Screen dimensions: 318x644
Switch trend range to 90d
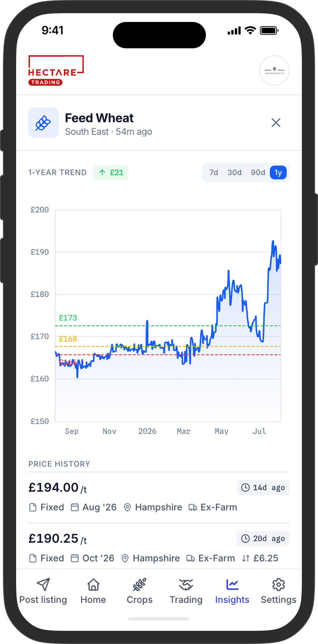pyautogui.click(x=258, y=172)
